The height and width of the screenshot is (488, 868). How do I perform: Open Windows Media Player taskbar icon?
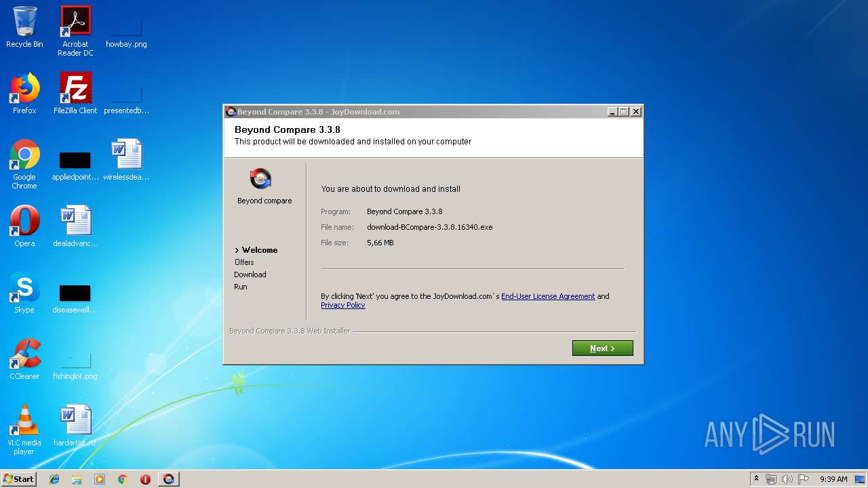coord(100,479)
